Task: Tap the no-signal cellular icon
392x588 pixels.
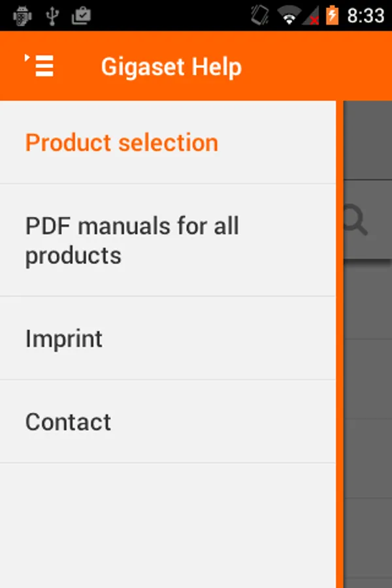Action: click(312, 16)
